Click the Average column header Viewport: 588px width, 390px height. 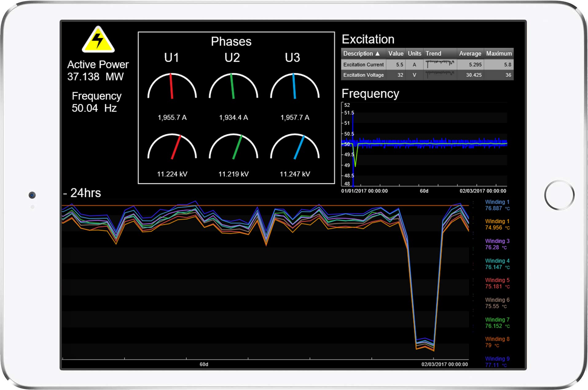pyautogui.click(x=470, y=53)
